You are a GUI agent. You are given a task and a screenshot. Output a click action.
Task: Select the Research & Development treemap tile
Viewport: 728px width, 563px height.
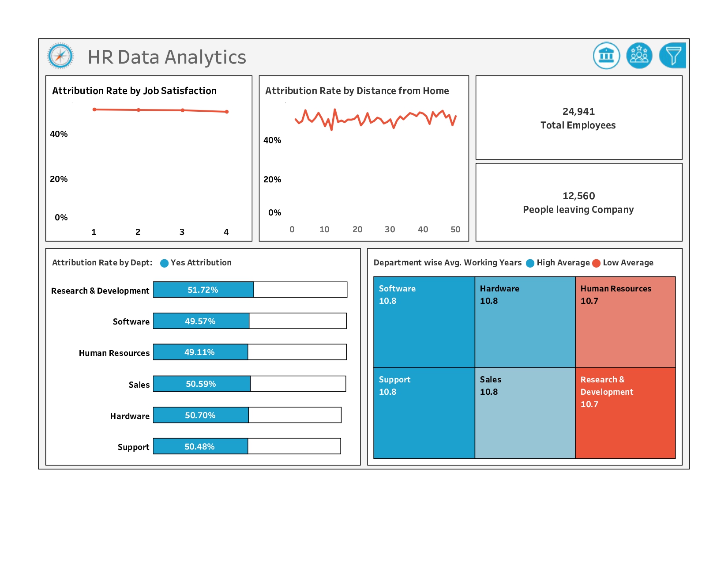click(625, 413)
